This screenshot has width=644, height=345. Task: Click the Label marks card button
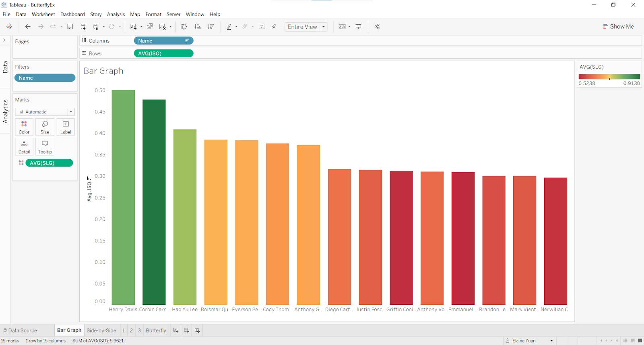(x=66, y=127)
